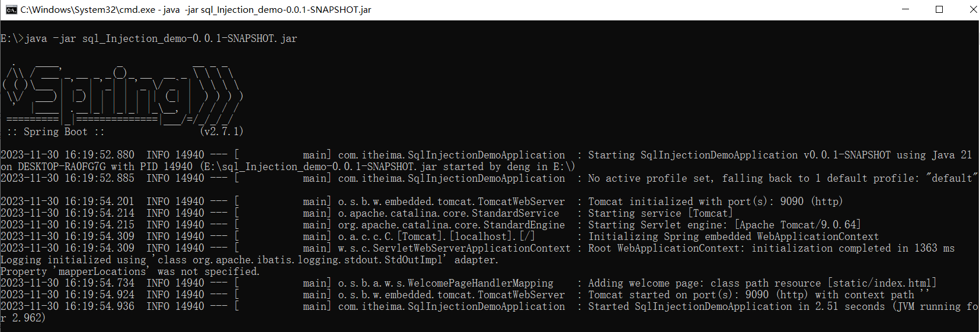This screenshot has width=980, height=332.
Task: Click 'Initializing Spring embedded WebApplicationContext' text
Action: click(733, 236)
